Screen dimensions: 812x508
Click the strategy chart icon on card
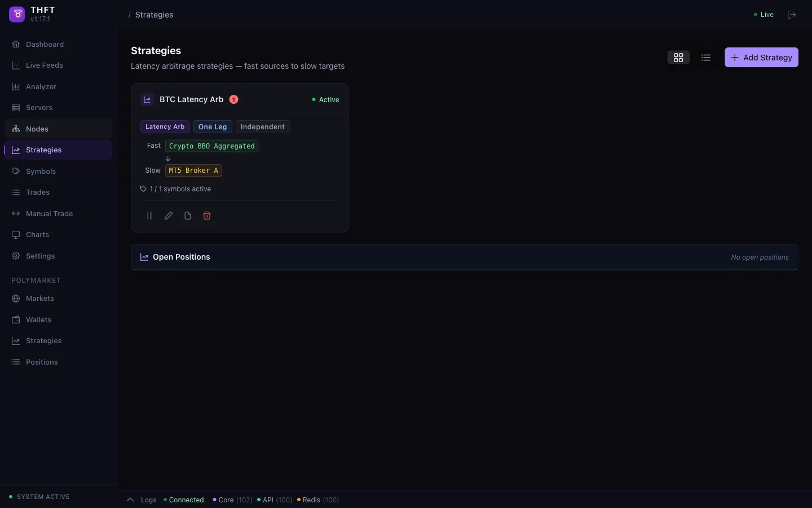coord(147,99)
